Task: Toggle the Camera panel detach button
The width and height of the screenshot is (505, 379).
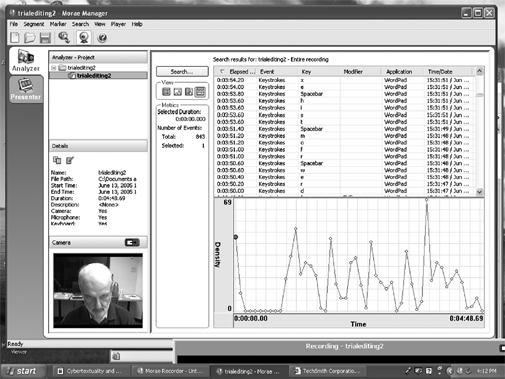Action: pos(132,242)
